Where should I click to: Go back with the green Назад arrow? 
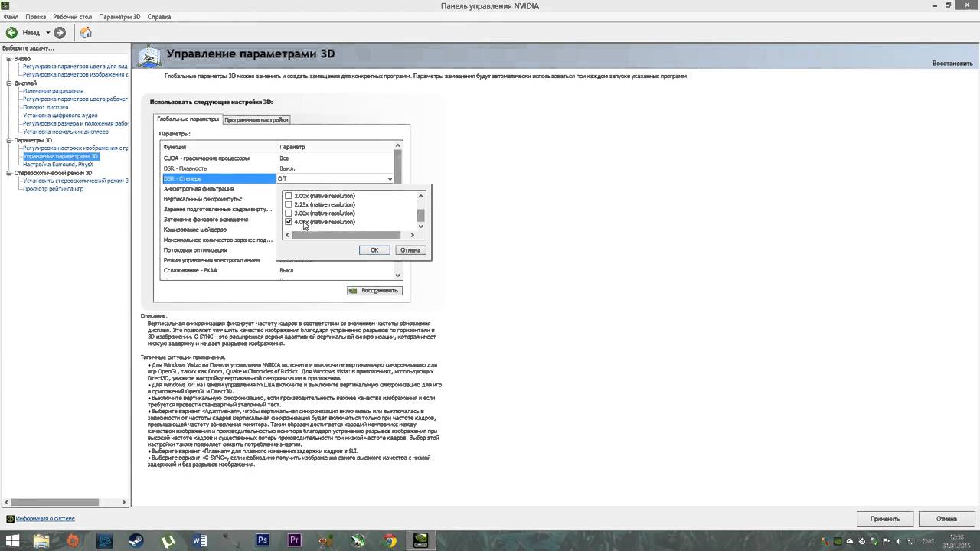[x=11, y=33]
